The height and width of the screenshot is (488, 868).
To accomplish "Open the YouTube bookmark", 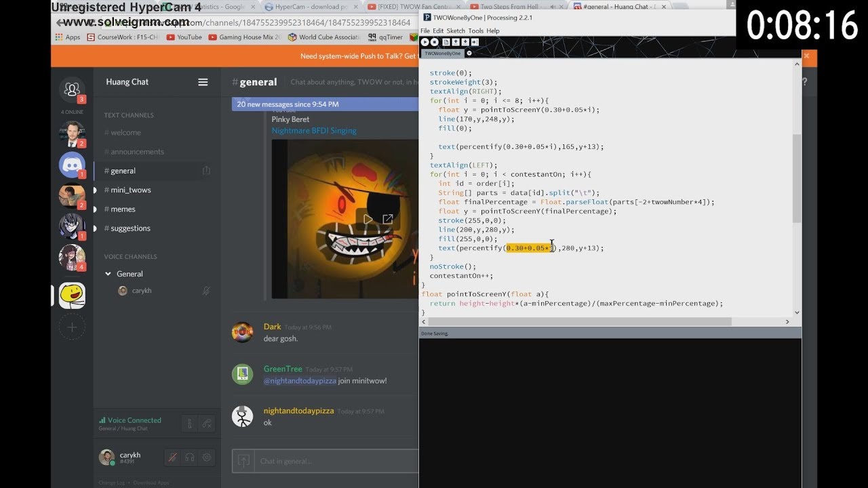I will click(184, 37).
